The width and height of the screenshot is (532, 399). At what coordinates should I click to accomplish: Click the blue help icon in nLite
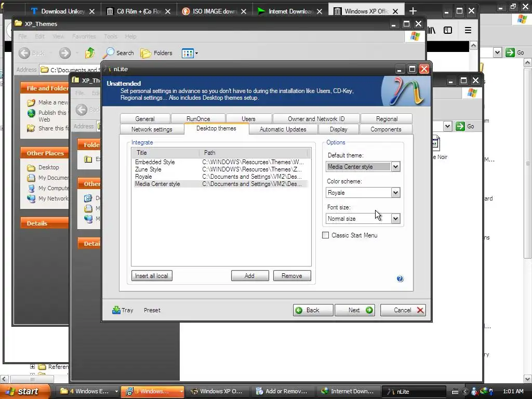click(x=400, y=278)
